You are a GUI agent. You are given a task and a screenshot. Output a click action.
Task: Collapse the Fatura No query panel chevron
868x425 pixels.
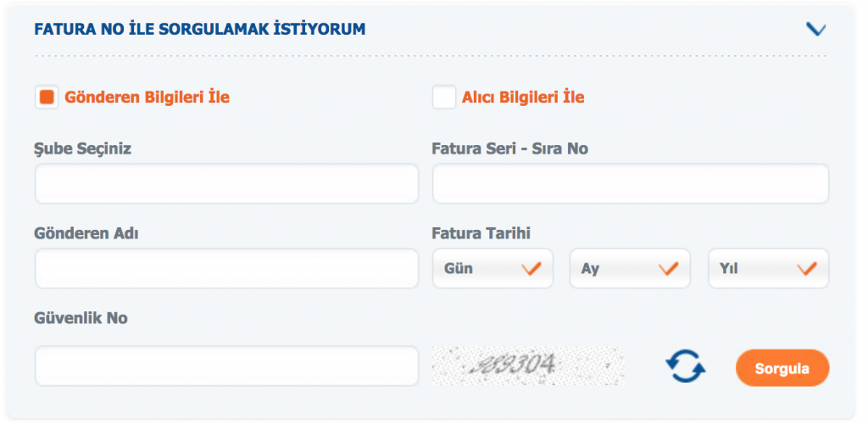tap(815, 30)
